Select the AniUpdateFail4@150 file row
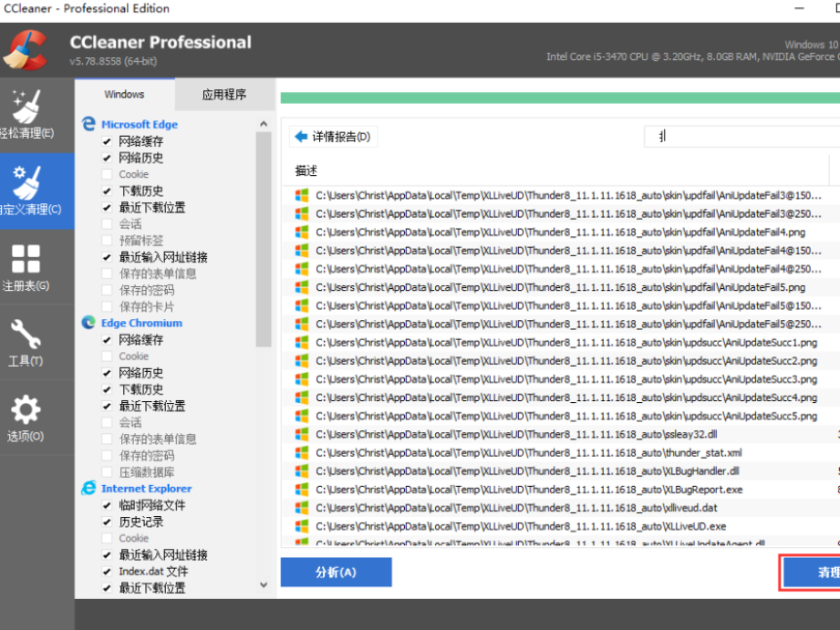Image resolution: width=840 pixels, height=630 pixels. [x=560, y=251]
